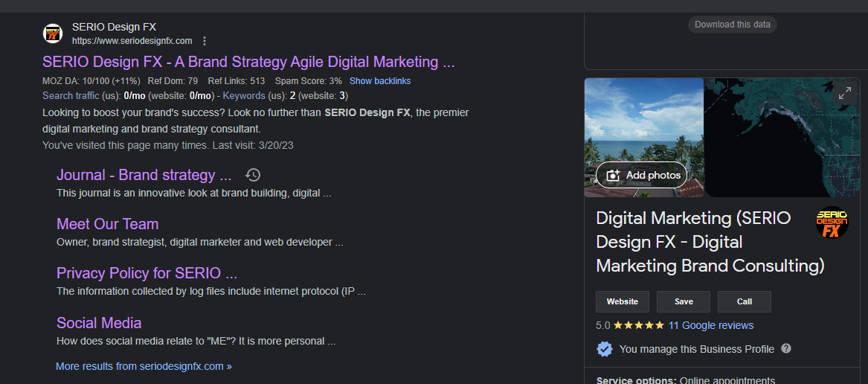This screenshot has width=868, height=384.
Task: Click the history clock icon beside Journal
Action: 252,175
